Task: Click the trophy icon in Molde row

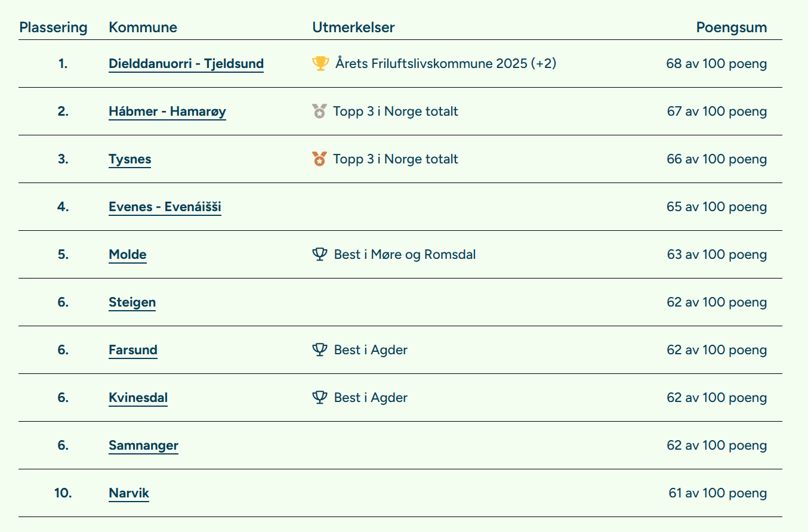Action: pos(320,255)
